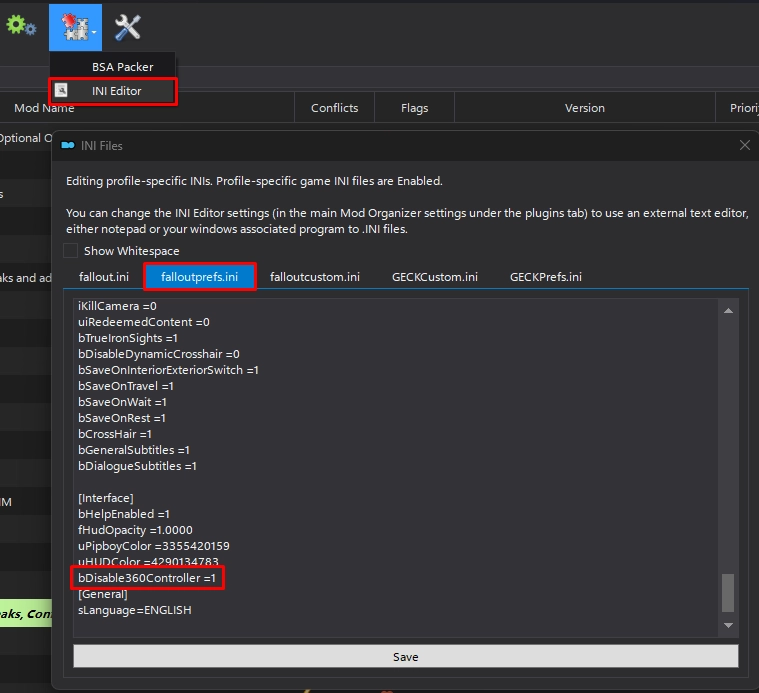Viewport: 759px width, 693px height.
Task: Switch to the GECKPrefs.ini tab
Action: coord(546,277)
